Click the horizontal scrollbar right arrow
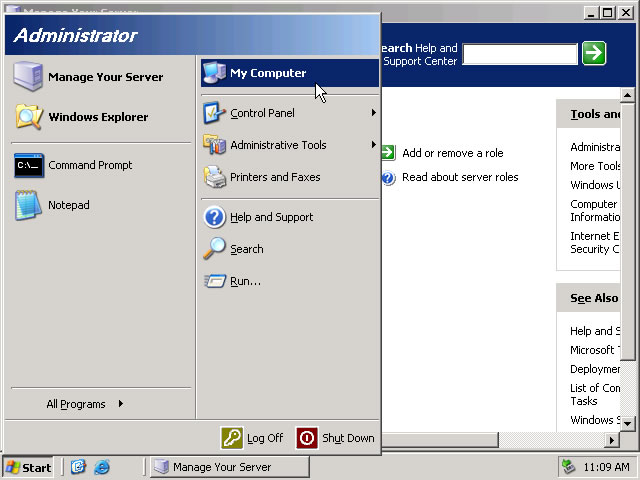The image size is (640, 480). click(x=611, y=440)
